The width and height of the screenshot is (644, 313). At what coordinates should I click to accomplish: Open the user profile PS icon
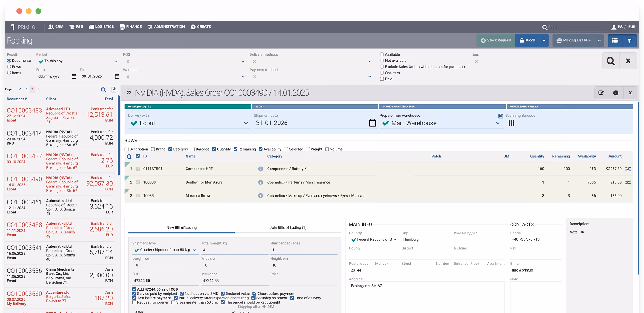[x=614, y=27]
